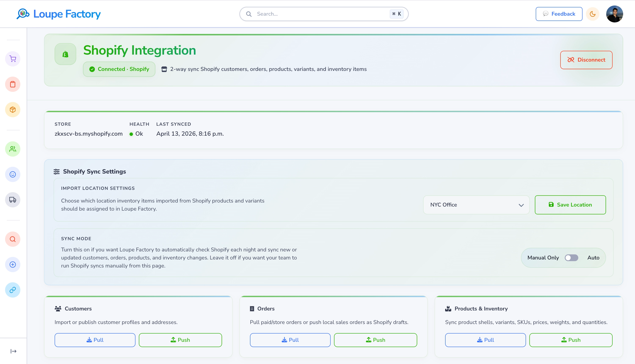Push orders to Shopify
635x364 pixels.
375,340
